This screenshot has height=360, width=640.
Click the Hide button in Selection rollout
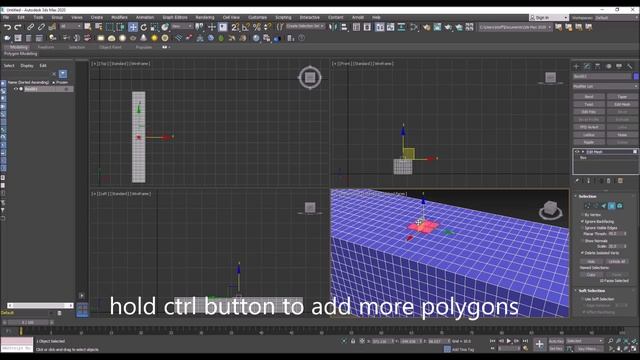[591, 261]
